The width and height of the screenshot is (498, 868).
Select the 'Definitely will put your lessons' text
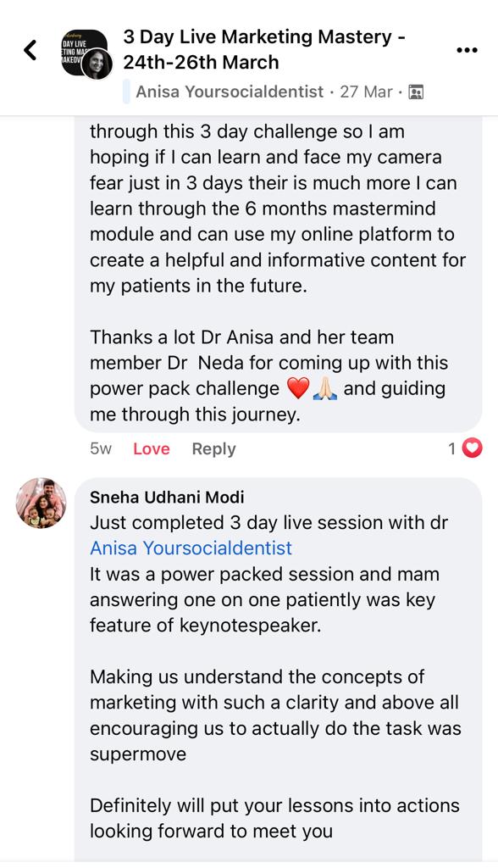(274, 818)
